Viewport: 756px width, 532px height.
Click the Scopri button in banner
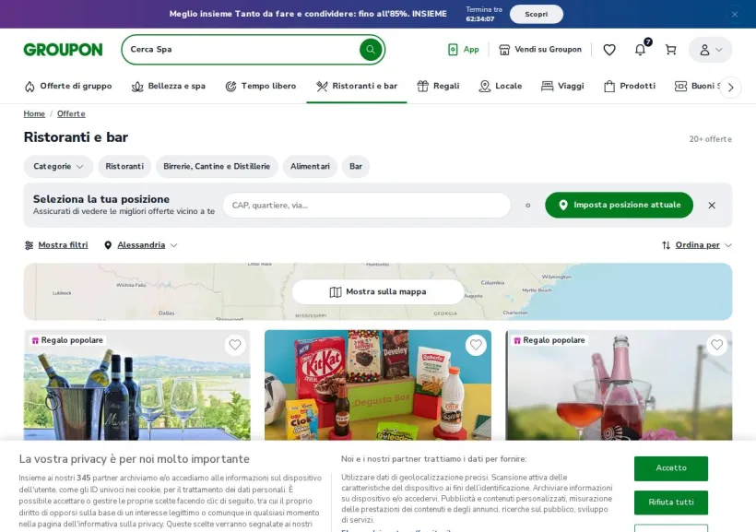pyautogui.click(x=537, y=14)
